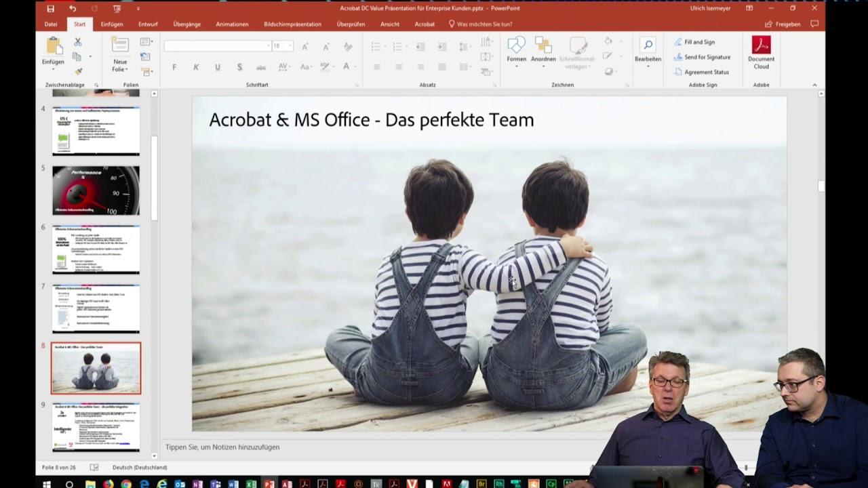Go to the Übergänge tab

pos(186,24)
